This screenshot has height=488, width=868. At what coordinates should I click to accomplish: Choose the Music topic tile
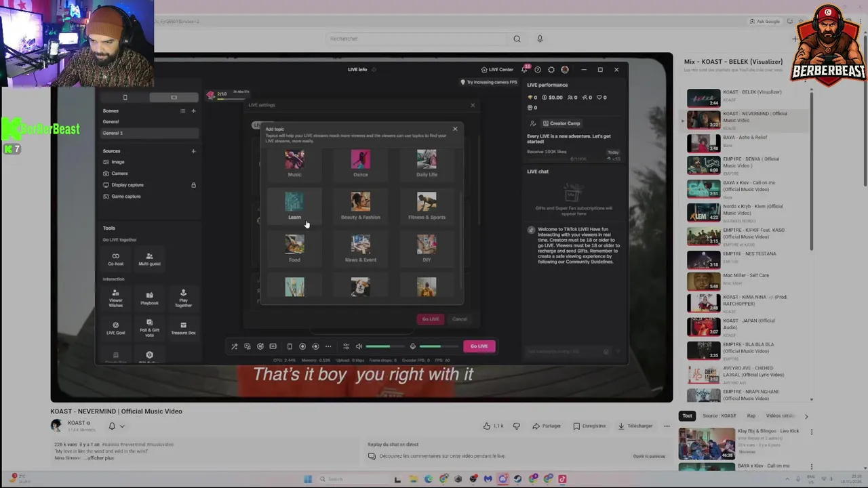(294, 163)
